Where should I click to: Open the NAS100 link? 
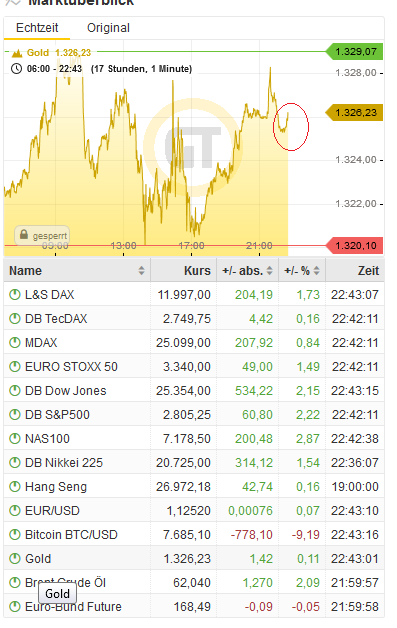(x=47, y=439)
